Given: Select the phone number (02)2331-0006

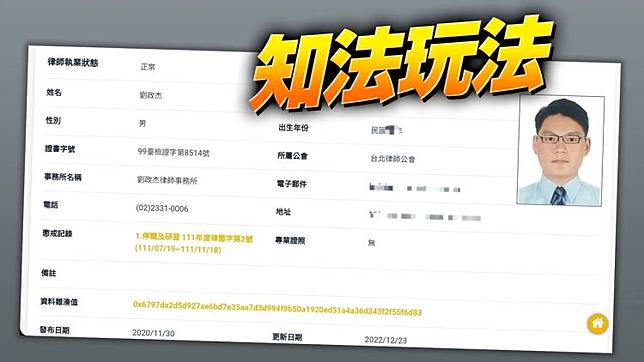Looking at the screenshot, I should (x=162, y=208).
